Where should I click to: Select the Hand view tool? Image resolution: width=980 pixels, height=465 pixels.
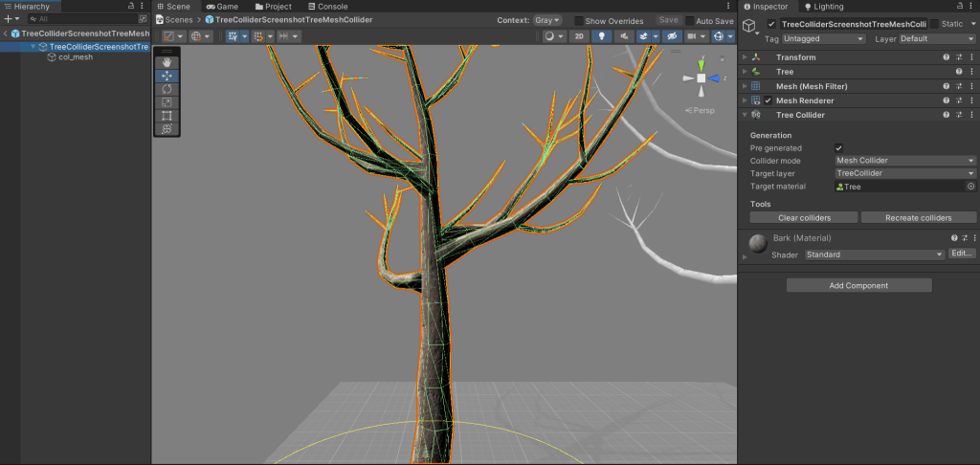coord(167,63)
